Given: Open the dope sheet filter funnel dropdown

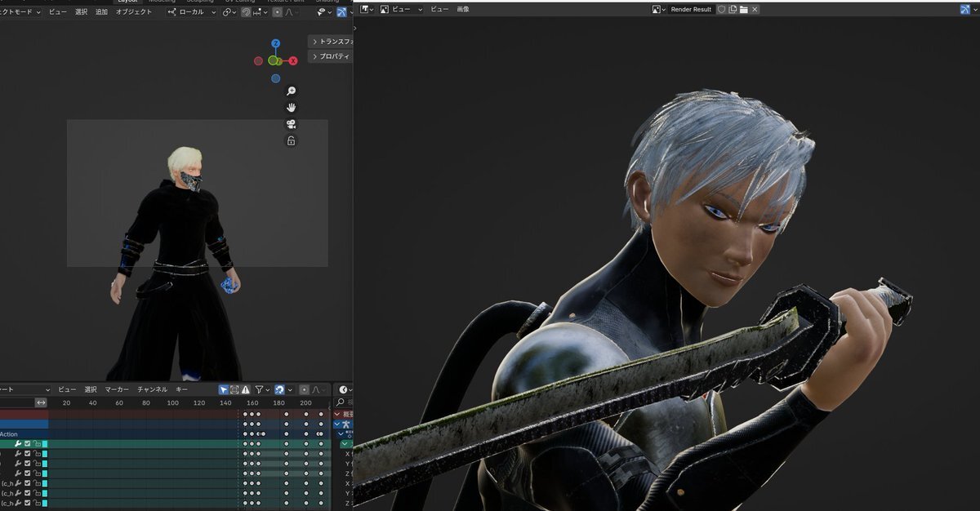Looking at the screenshot, I should [261, 389].
